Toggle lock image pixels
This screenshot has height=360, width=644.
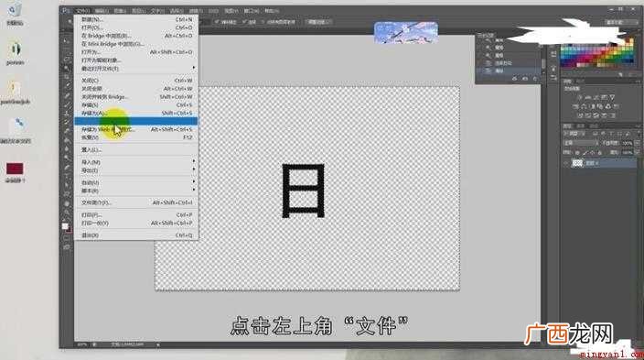585,152
